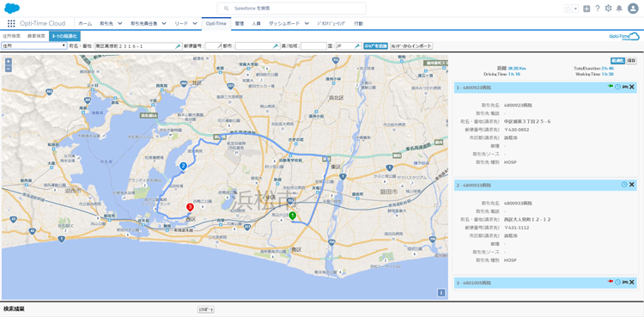Screen dimensions: 644x317
Task: Open the setup gear icon
Action: [608, 9]
